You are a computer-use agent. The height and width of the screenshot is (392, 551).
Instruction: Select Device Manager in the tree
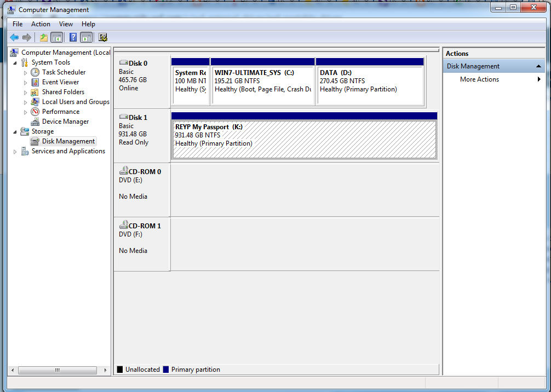(65, 122)
